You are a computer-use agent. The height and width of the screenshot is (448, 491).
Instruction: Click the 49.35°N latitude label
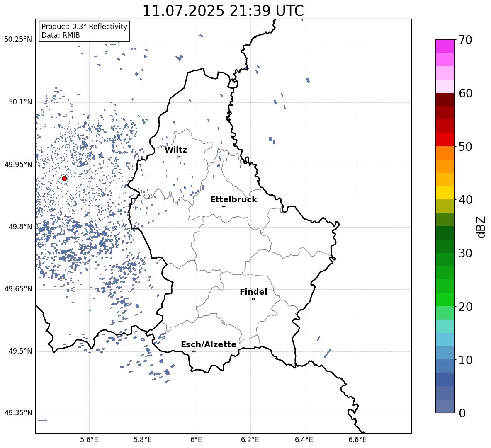[18, 413]
